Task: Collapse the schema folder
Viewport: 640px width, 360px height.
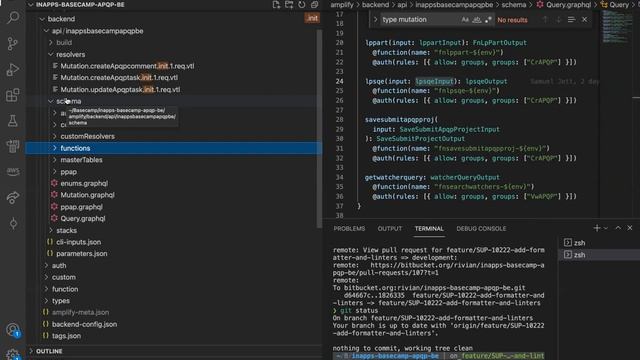Action: pos(174,101)
